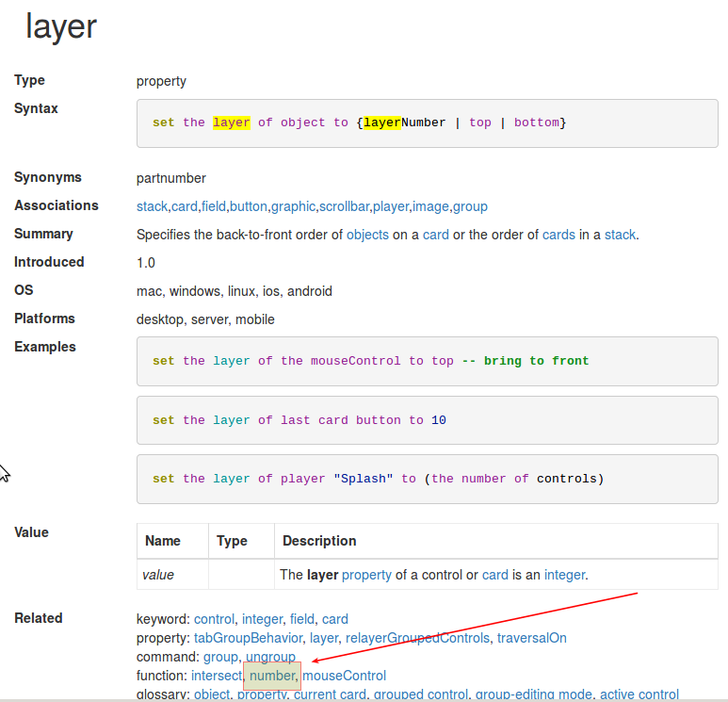Click the highlighted 'number' function link

click(x=271, y=676)
